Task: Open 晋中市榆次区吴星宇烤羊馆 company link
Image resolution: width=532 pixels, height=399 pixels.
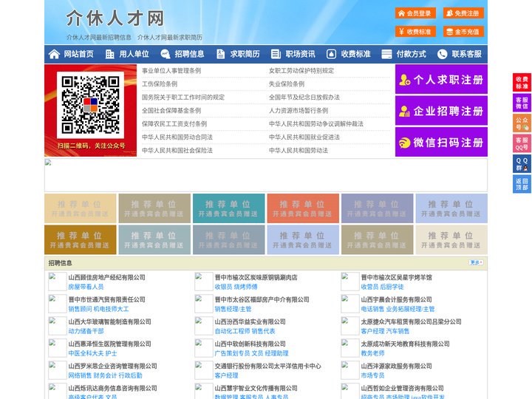Action: 396,277
